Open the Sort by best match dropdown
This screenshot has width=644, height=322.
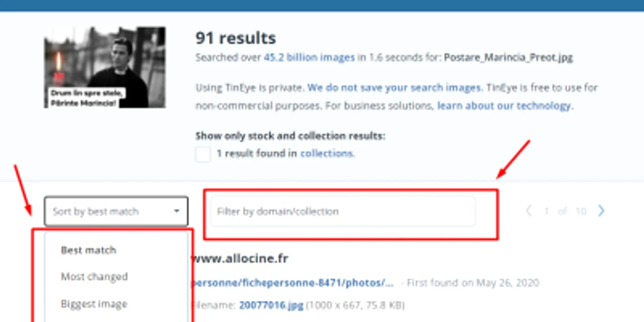tap(116, 211)
